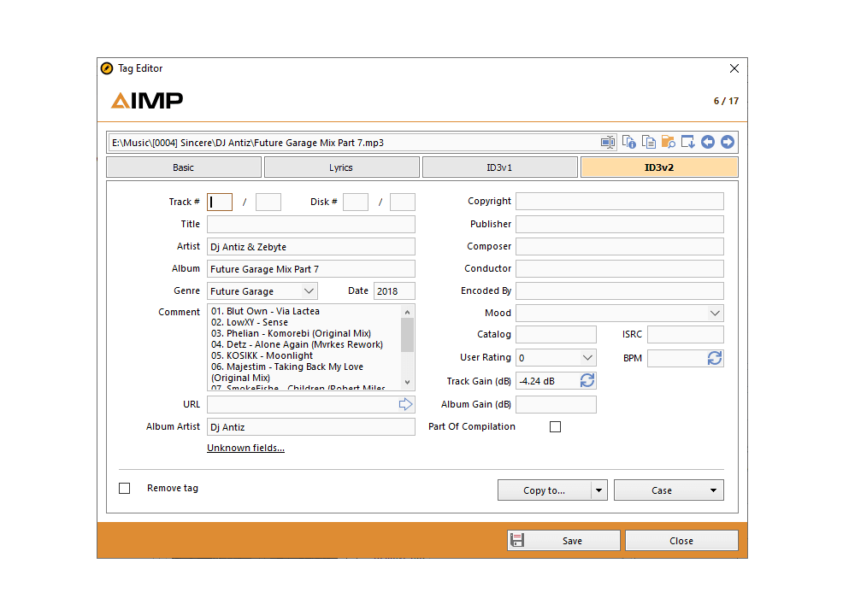Click the URL open arrow icon
Viewport: 843px width, 616px height.
pyautogui.click(x=405, y=403)
